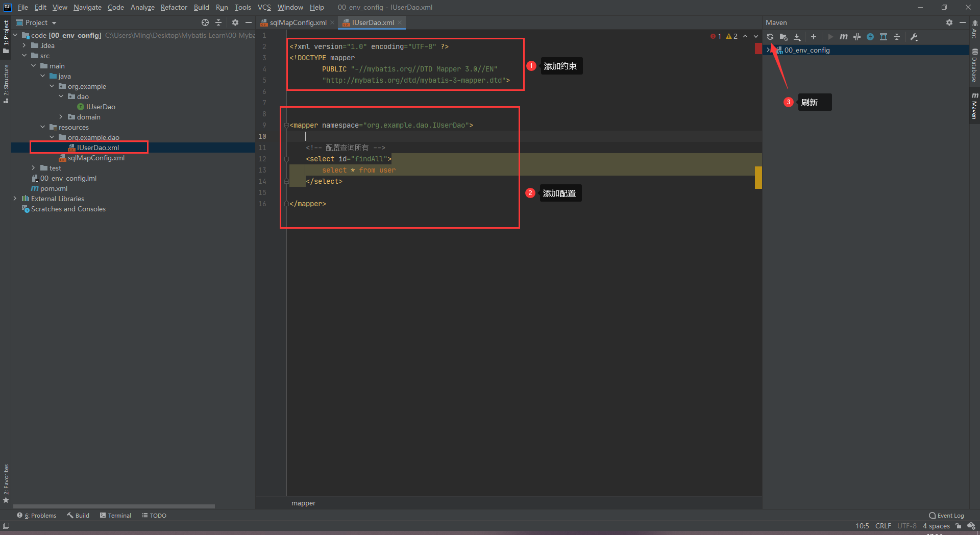Click the read-only lock icon in status bar
The height and width of the screenshot is (535, 980).
[959, 526]
